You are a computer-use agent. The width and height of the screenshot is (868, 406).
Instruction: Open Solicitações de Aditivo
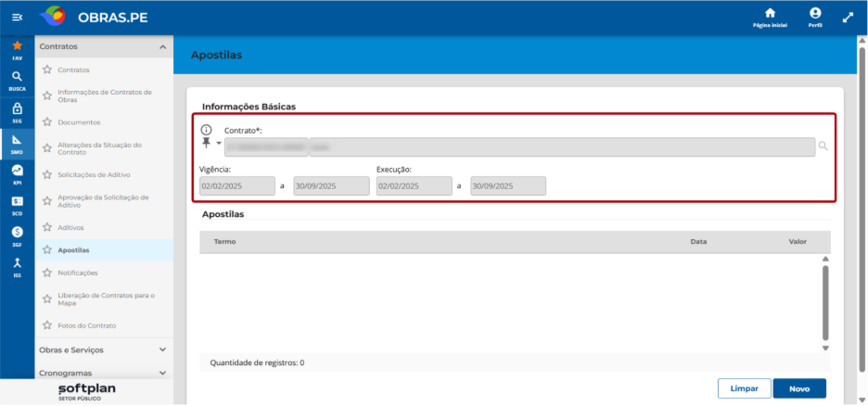click(94, 174)
